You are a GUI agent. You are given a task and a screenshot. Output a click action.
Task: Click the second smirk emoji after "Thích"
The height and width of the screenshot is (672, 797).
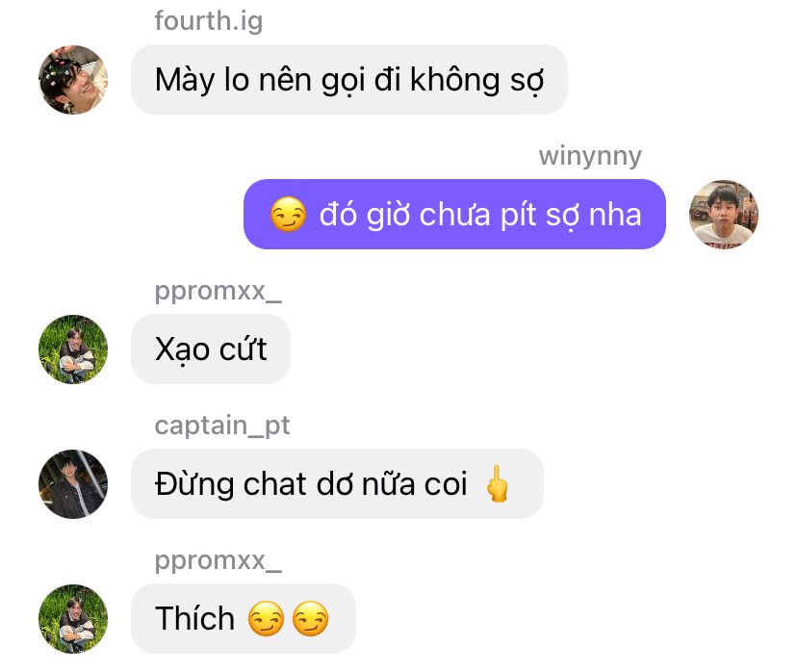(311, 619)
